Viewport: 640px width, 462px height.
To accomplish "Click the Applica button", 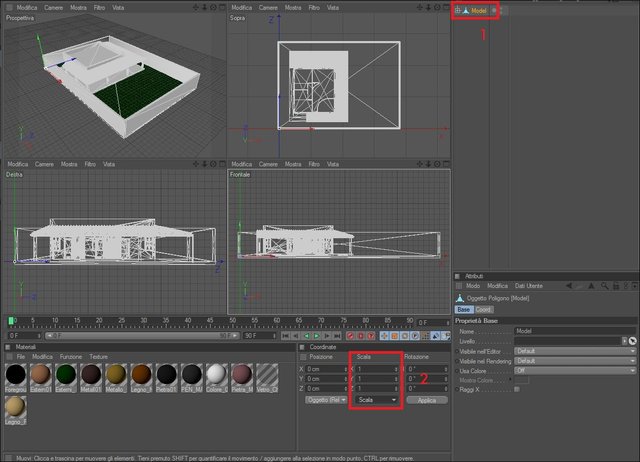I will point(427,400).
